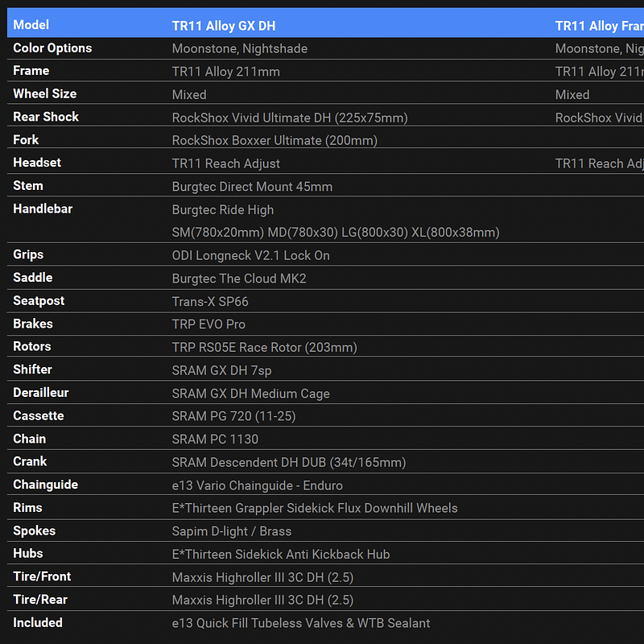
Task: Click the 'Frame' row label
Action: (x=31, y=71)
